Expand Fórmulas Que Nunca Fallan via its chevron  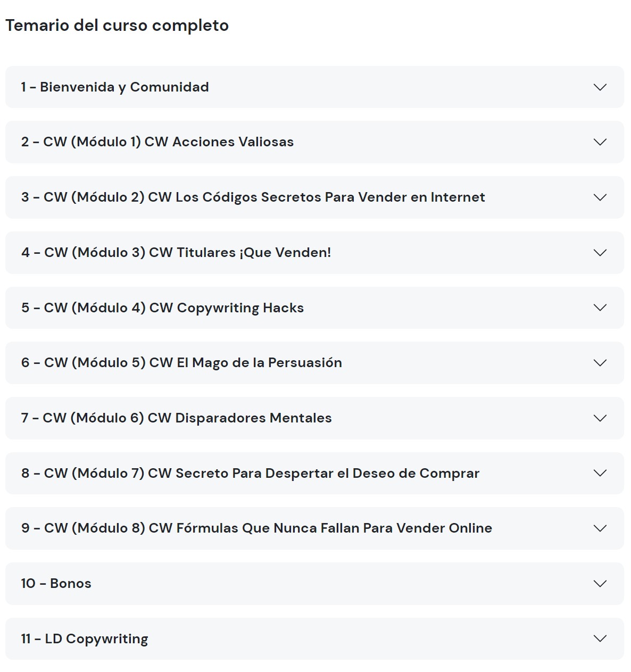[600, 528]
